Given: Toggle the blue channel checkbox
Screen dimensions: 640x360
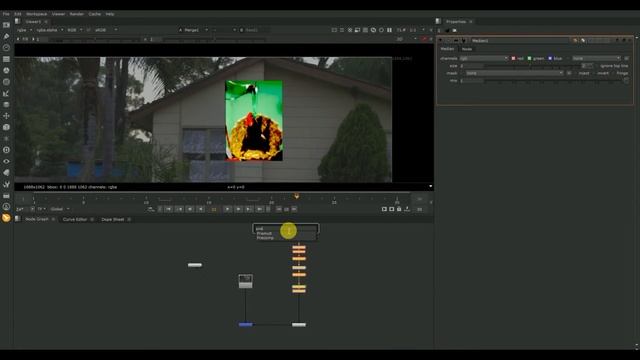Looking at the screenshot, I should tap(550, 58).
